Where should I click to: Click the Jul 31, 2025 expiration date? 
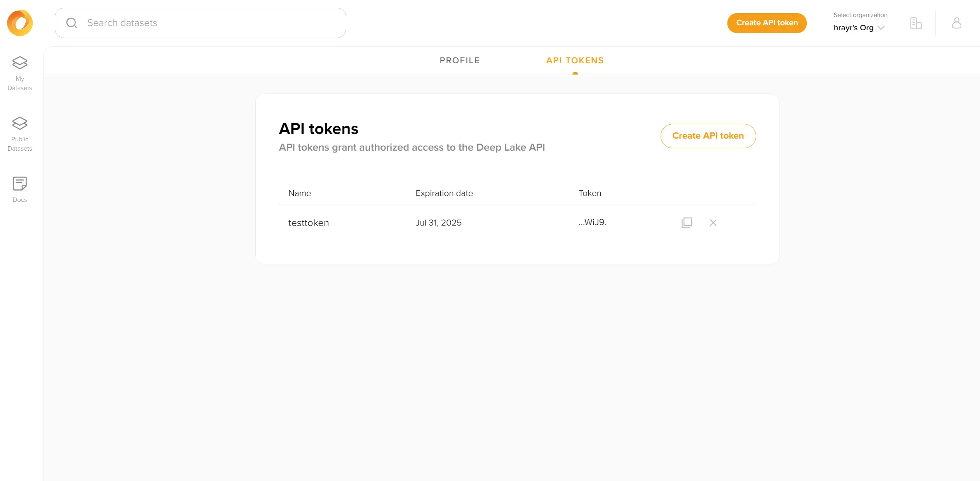[438, 223]
